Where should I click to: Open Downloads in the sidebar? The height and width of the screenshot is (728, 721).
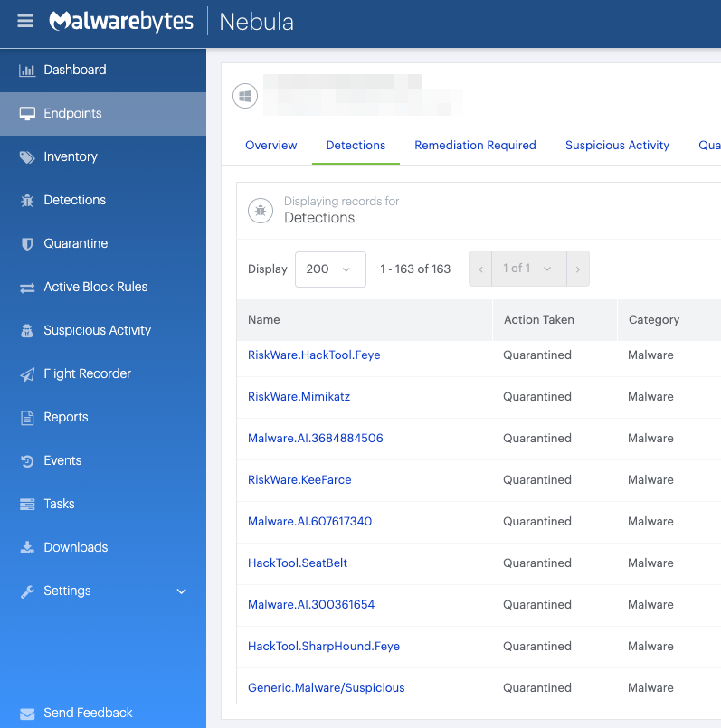(103, 547)
